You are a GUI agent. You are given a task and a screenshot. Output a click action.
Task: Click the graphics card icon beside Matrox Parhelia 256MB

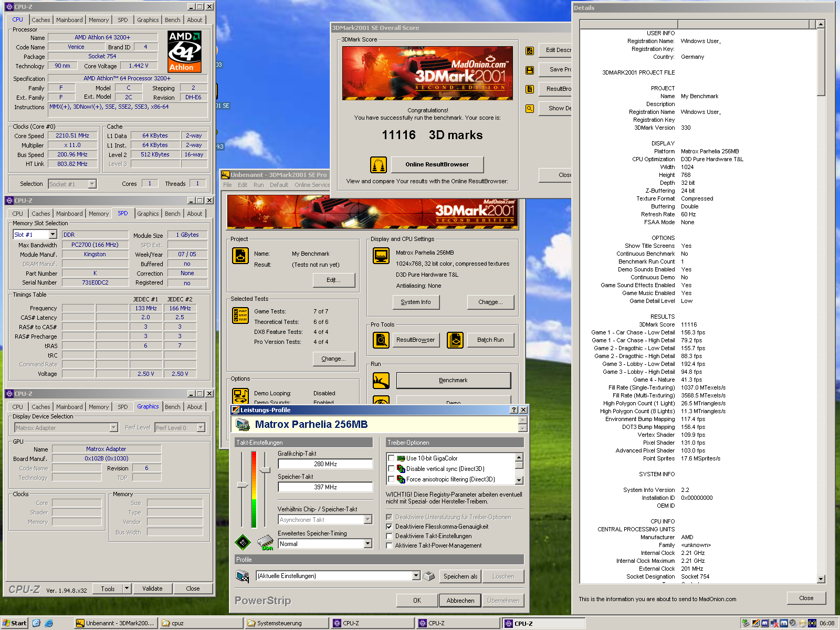tap(243, 425)
